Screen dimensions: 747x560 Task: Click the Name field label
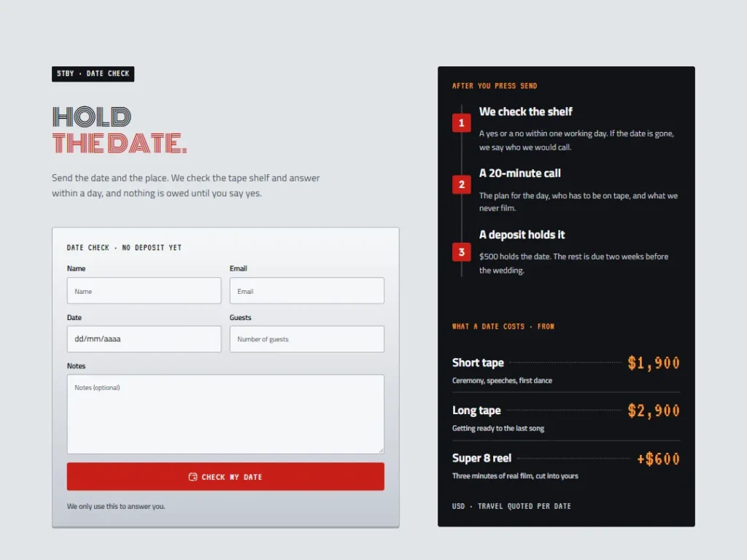76,268
